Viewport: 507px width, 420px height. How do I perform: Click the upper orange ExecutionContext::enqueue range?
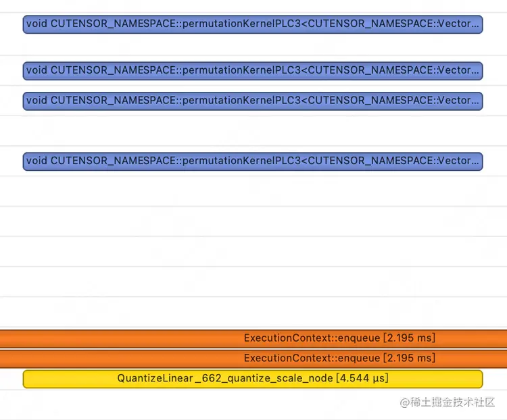point(254,338)
